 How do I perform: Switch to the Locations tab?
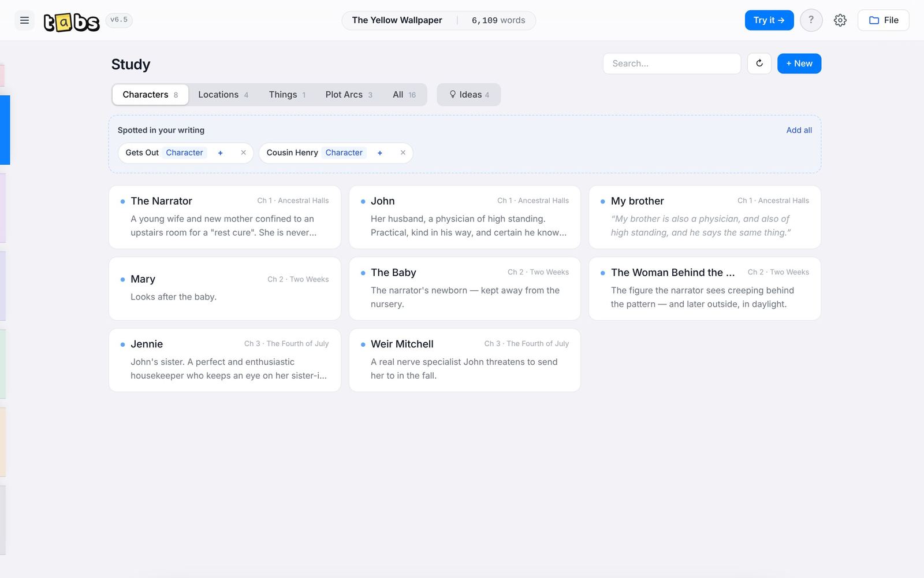coord(223,95)
